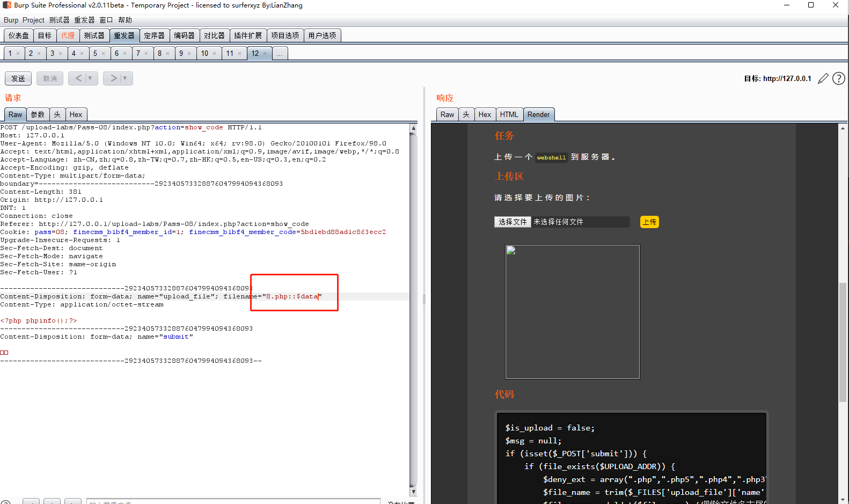
Task: Open the 帮助 menu
Action: pos(125,20)
